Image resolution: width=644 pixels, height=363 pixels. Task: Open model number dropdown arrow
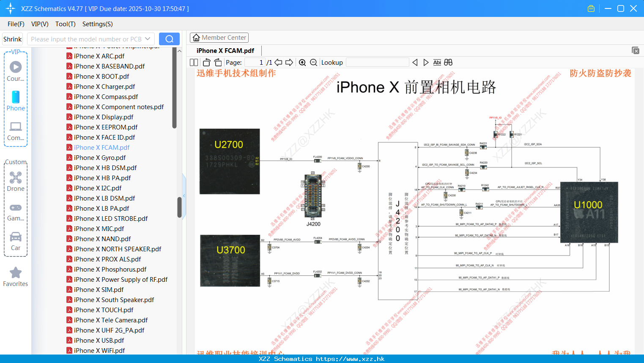(x=148, y=39)
